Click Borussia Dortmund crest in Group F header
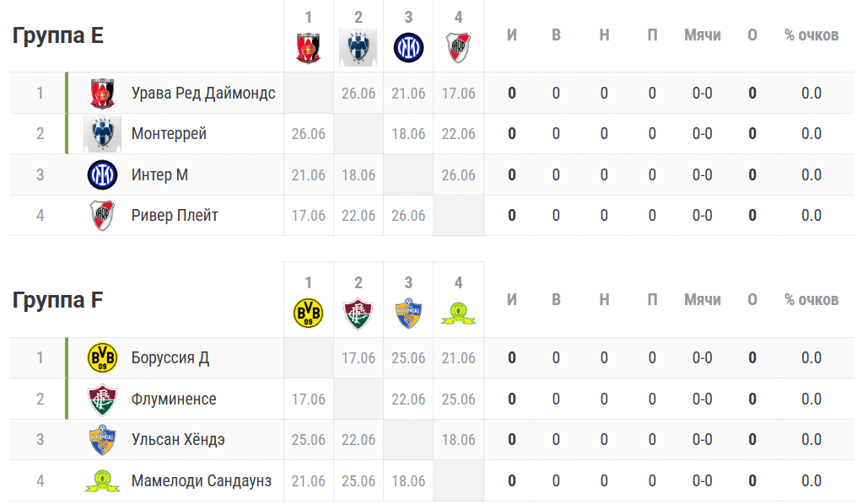 point(308,314)
